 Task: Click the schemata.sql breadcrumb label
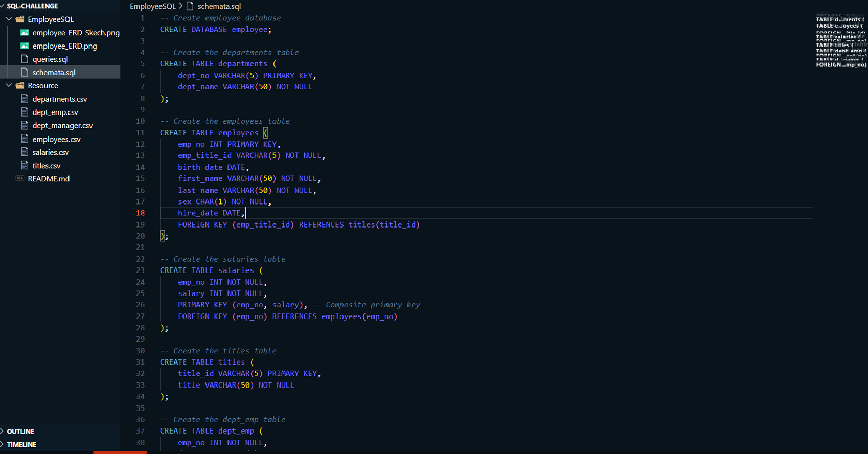click(x=219, y=6)
